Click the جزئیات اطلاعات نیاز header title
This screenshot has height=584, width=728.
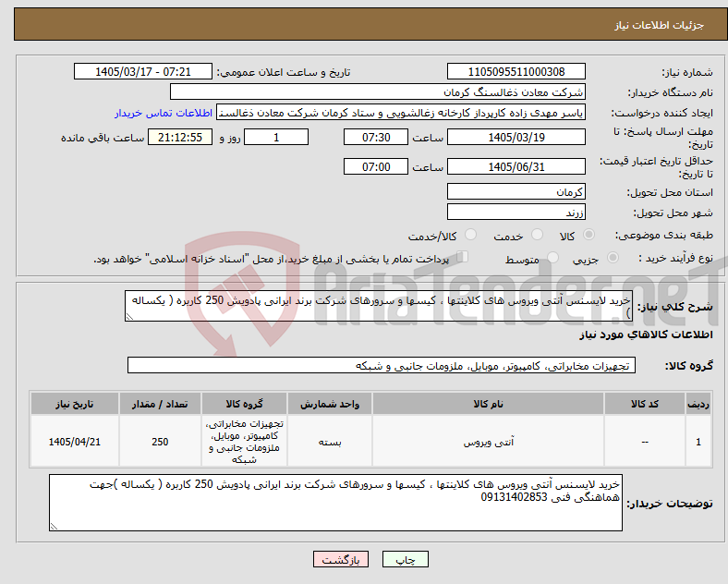[x=660, y=25]
